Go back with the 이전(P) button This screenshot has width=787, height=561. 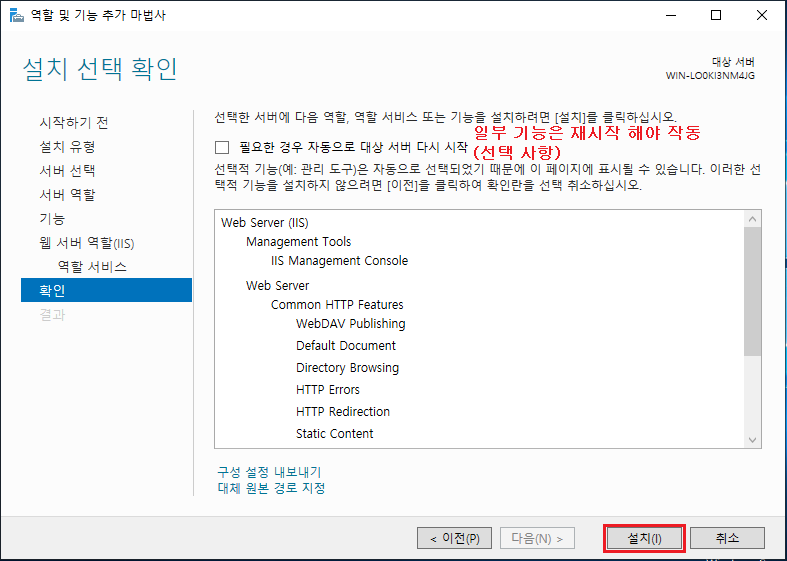click(454, 539)
